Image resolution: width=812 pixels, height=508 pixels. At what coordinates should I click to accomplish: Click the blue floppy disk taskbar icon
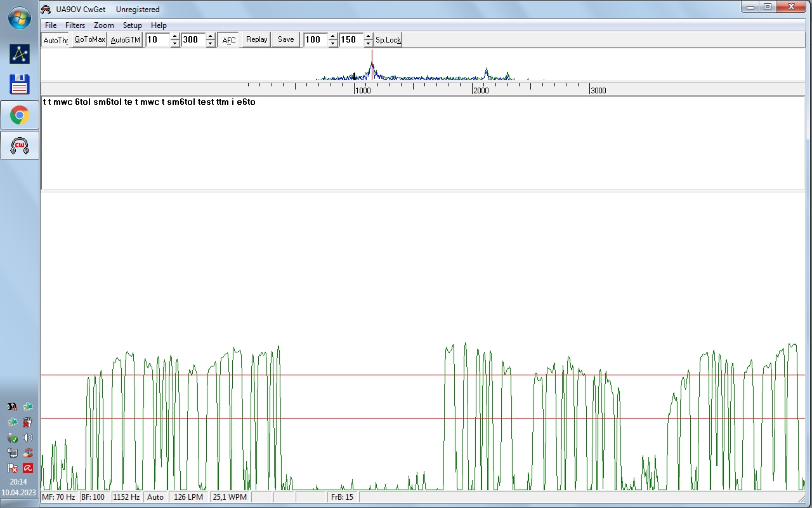pos(19,84)
